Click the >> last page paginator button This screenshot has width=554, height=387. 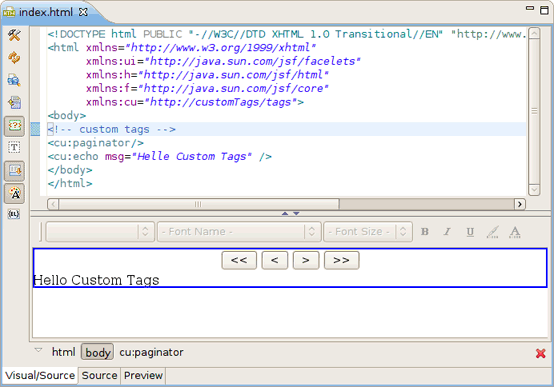(342, 260)
